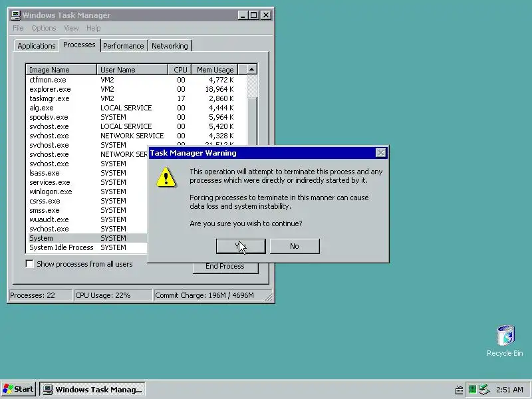Sort by Mem Usage column header
The height and width of the screenshot is (399, 532).
tap(215, 70)
